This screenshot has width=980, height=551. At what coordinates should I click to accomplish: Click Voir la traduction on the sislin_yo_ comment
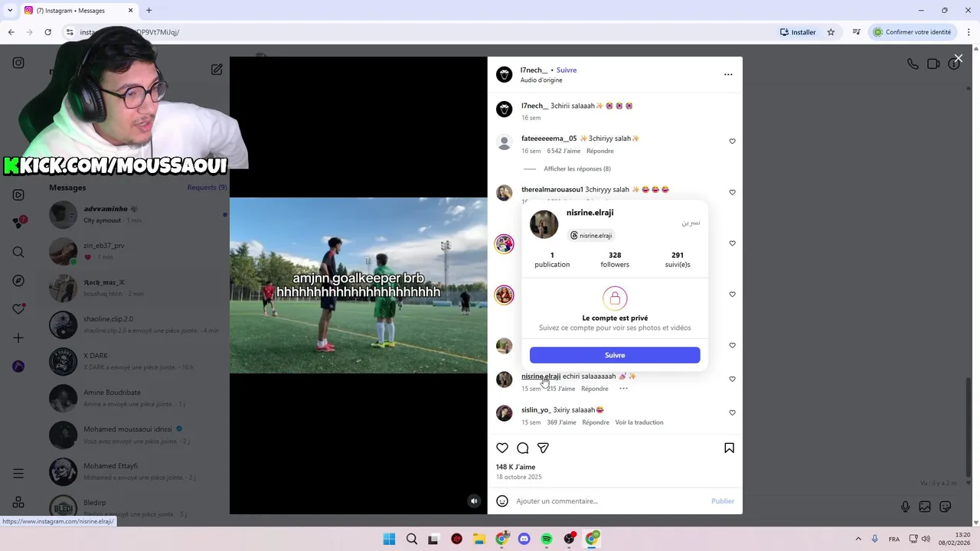click(x=639, y=422)
